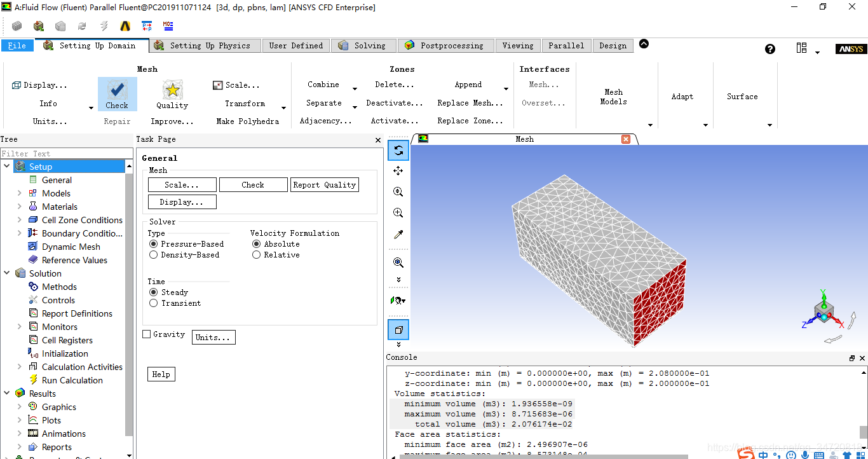Undock the Console panel

852,358
